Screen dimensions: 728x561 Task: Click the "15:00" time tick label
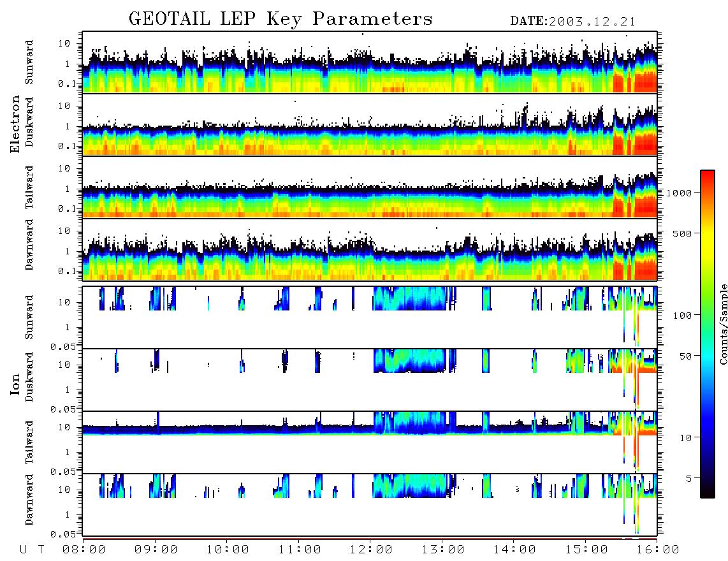pyautogui.click(x=586, y=550)
